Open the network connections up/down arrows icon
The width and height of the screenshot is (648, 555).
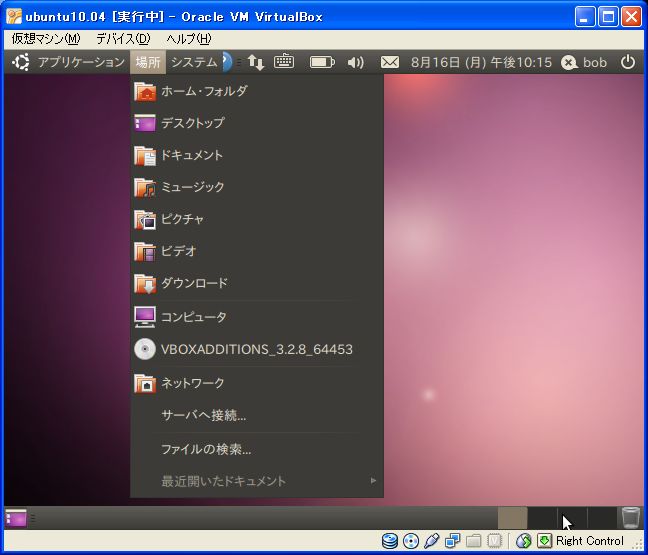[256, 62]
